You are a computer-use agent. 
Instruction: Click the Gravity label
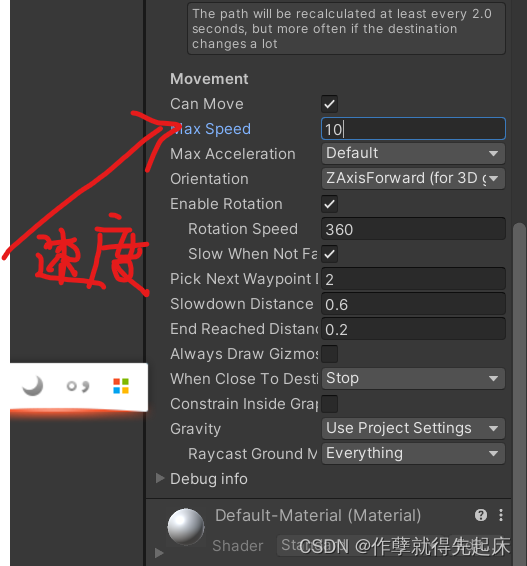tap(195, 429)
